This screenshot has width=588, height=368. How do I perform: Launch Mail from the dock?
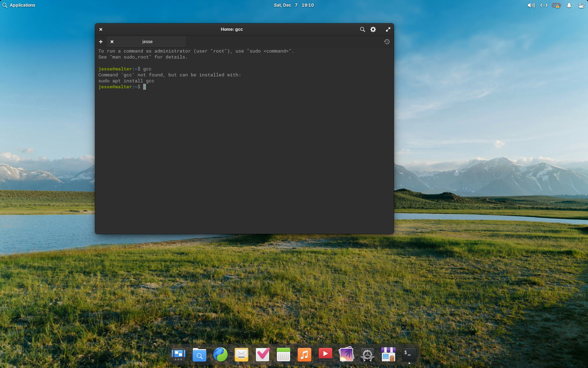coord(241,355)
